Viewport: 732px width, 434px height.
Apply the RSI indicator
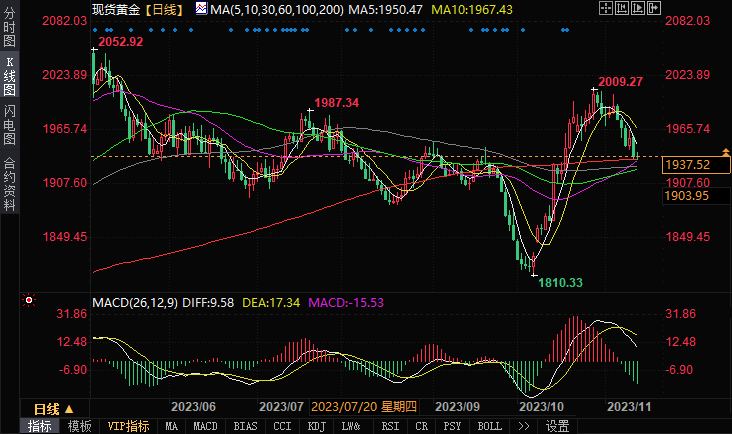(390, 426)
